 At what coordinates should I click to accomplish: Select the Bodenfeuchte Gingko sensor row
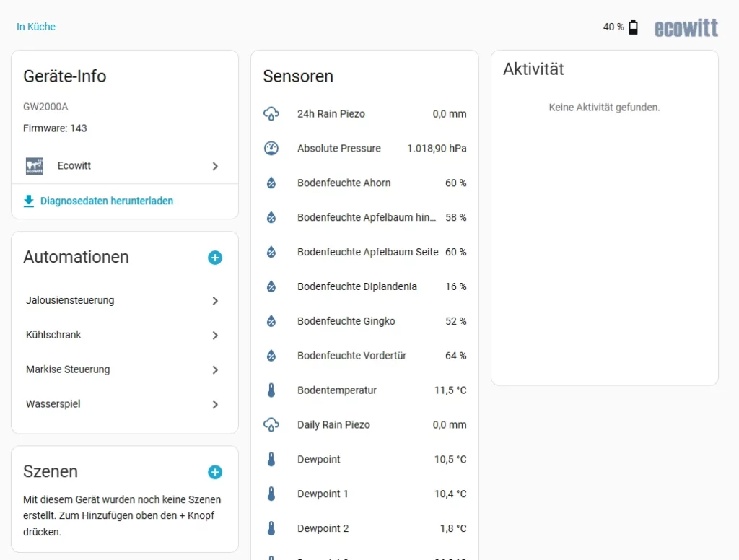click(x=346, y=321)
